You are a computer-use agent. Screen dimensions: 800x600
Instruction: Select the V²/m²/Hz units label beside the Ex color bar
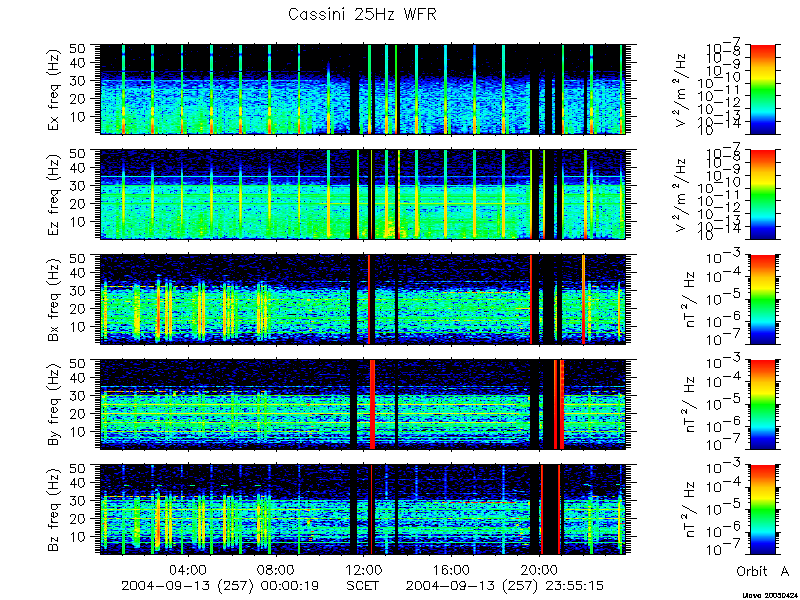tap(682, 90)
